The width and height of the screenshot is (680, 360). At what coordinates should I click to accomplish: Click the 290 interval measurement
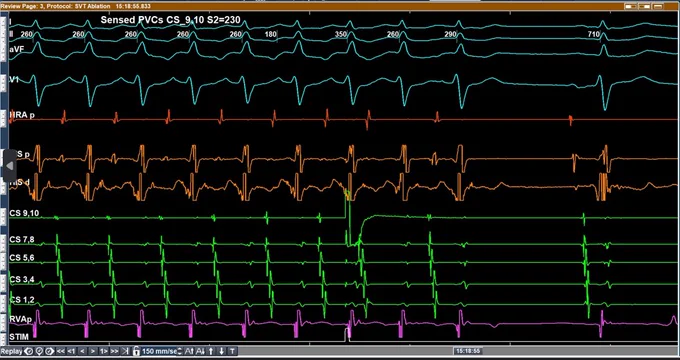451,34
